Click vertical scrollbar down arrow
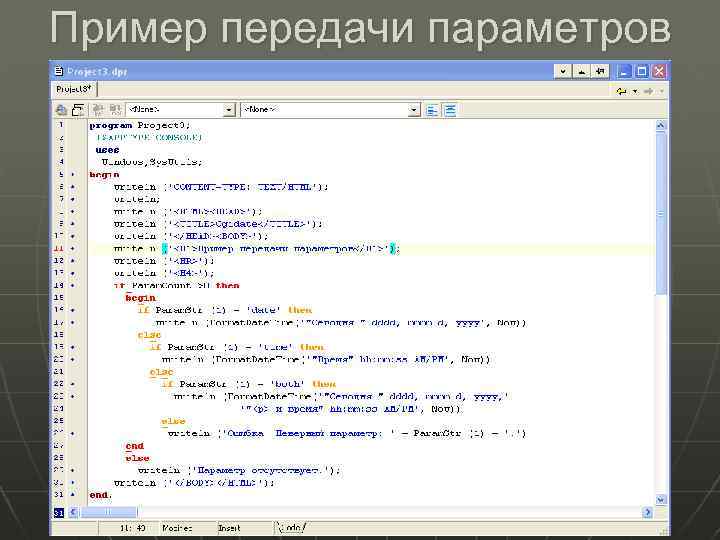Viewport: 720px width, 540px height. [x=660, y=500]
